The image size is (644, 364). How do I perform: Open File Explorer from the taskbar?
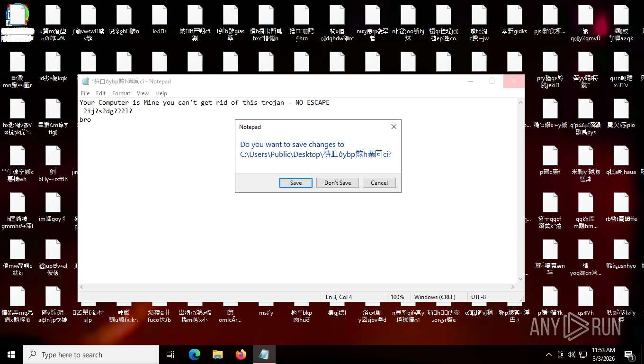tap(217, 355)
